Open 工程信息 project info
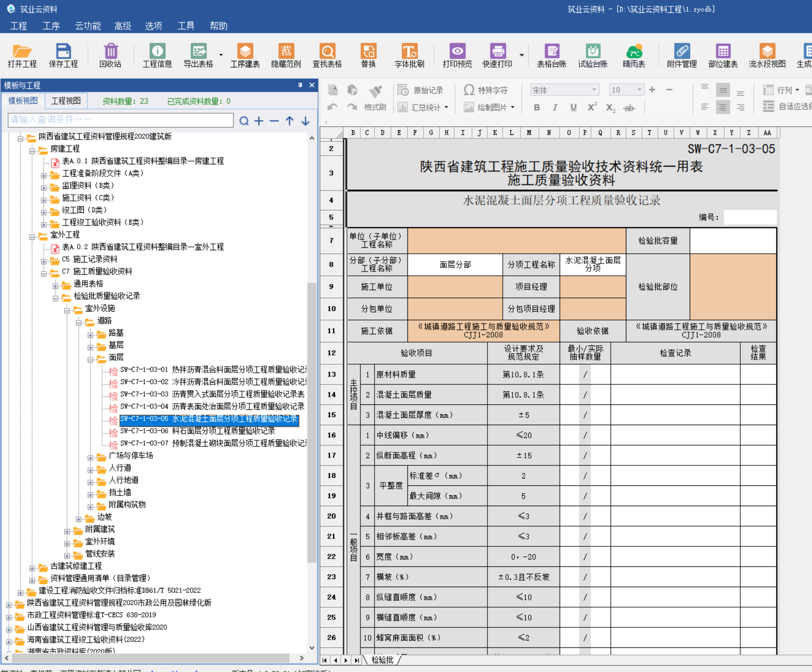Screen dimensions: 812x672 click(157, 55)
